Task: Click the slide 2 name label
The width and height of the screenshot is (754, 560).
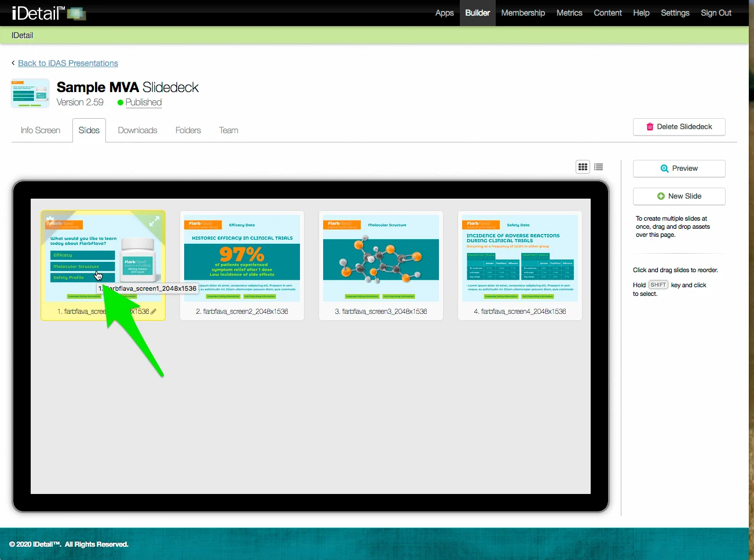Action: [242, 312]
